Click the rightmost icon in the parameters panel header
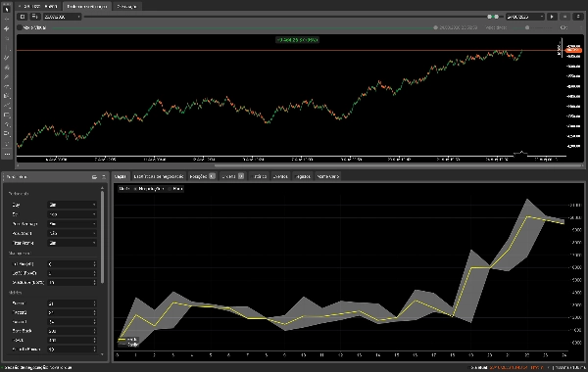This screenshot has width=588, height=372. [x=104, y=177]
